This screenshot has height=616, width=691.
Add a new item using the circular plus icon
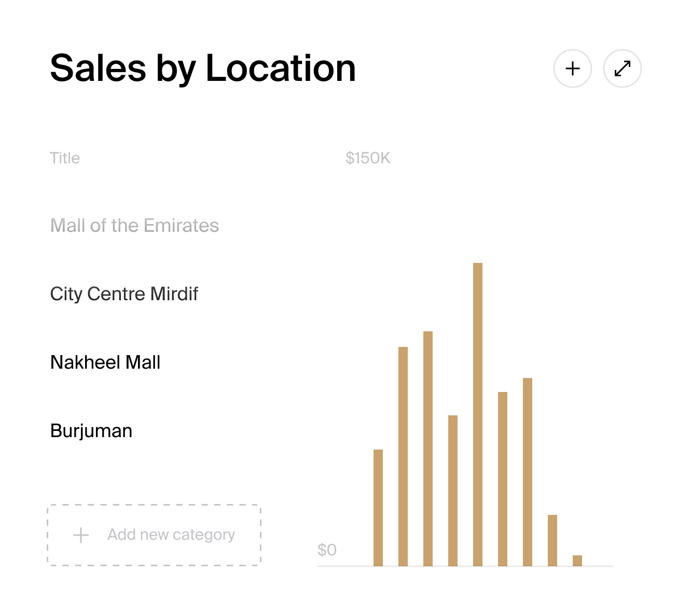pyautogui.click(x=572, y=68)
